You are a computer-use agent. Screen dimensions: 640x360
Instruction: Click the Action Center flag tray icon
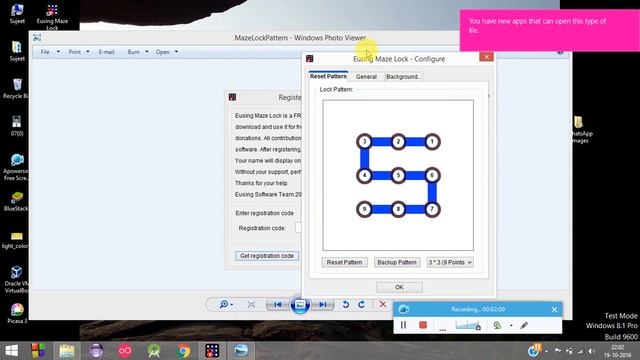(558, 351)
